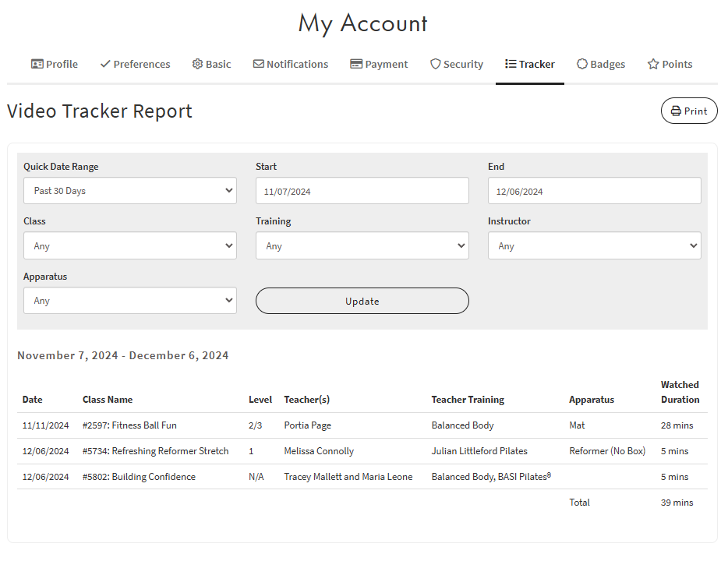Go to the Basic tab

click(x=212, y=64)
